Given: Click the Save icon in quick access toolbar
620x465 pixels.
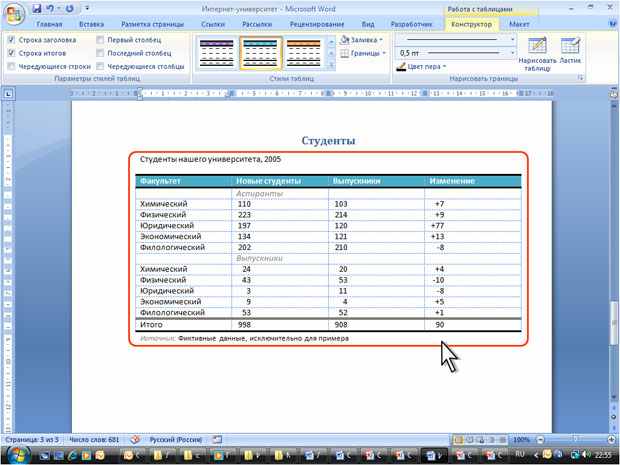Looking at the screenshot, I should 36,9.
